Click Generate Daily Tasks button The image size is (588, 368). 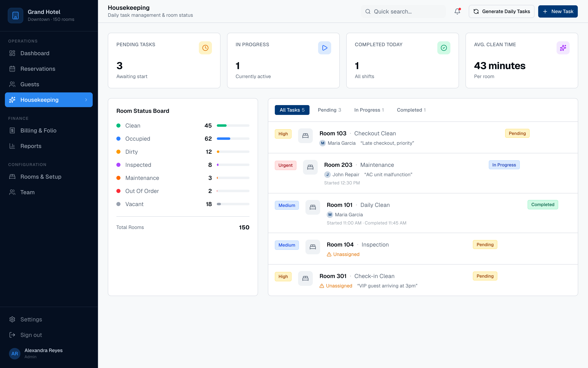501,11
